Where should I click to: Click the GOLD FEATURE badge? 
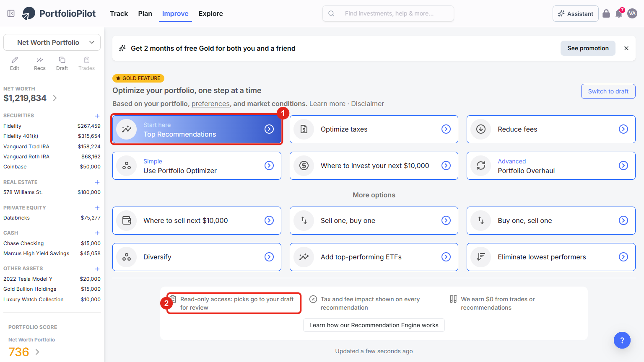138,78
